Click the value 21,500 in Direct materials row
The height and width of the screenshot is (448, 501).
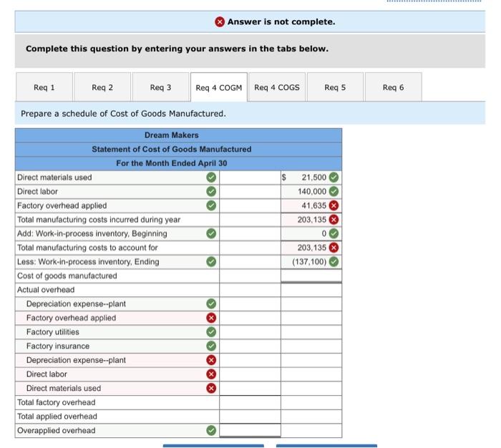(x=313, y=177)
